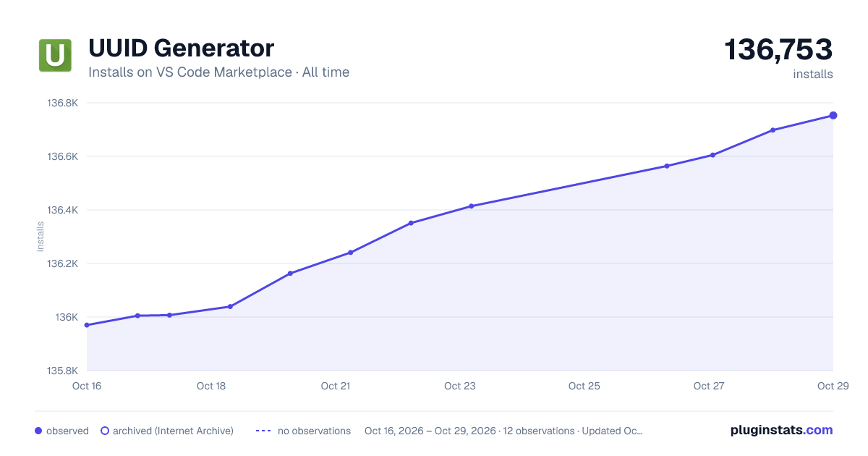Click the UUID Generator title
The width and height of the screenshot is (868, 456).
click(181, 48)
